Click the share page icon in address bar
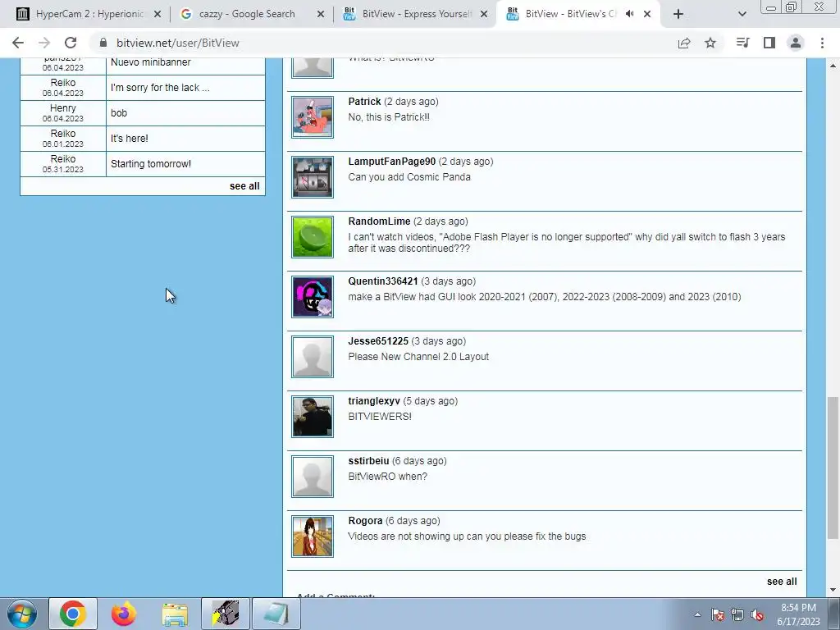This screenshot has height=630, width=840. click(684, 43)
